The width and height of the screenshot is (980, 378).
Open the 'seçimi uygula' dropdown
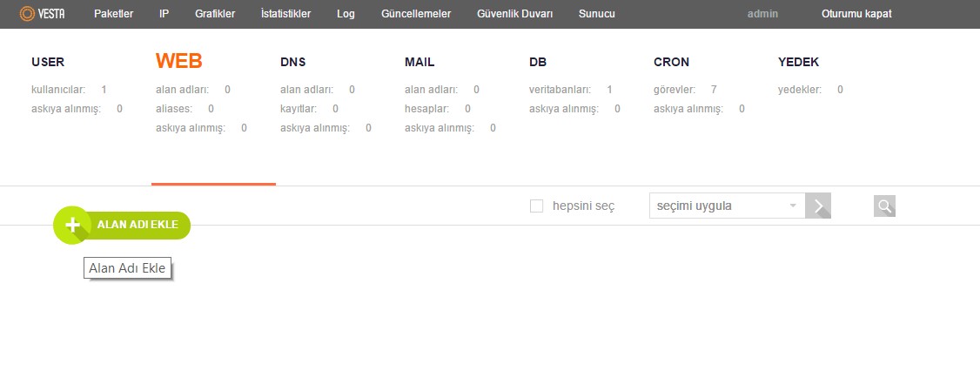pyautogui.click(x=727, y=206)
